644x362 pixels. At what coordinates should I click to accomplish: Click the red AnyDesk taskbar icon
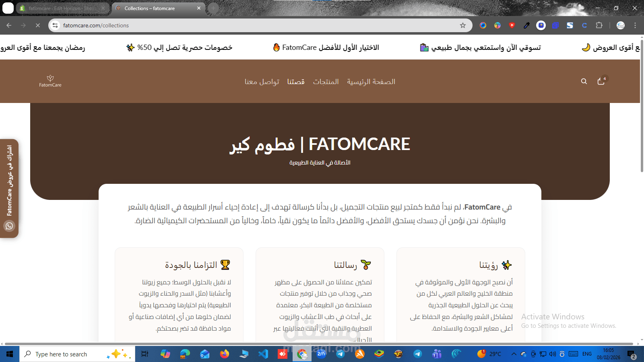click(x=283, y=354)
